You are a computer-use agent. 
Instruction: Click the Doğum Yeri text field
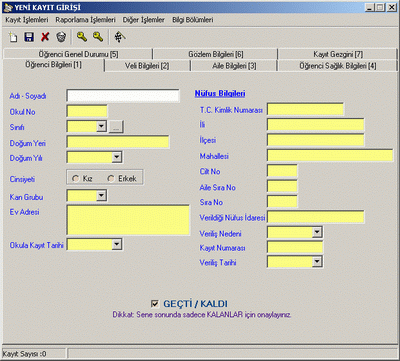(x=118, y=142)
